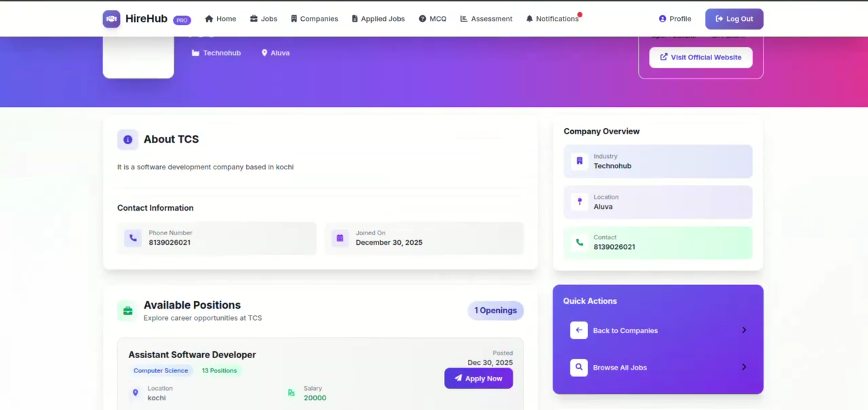Click the Computer Science tag

[x=161, y=371]
